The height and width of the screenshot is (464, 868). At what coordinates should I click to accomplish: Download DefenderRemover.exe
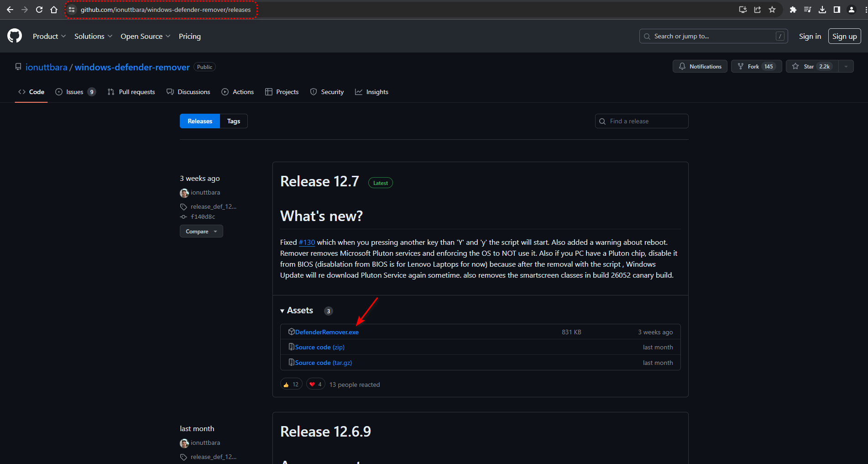point(327,332)
